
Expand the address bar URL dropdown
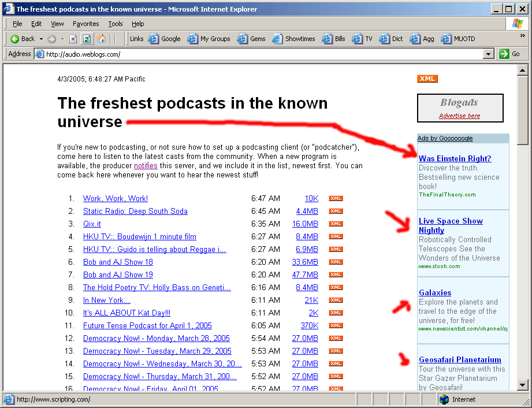[x=489, y=54]
